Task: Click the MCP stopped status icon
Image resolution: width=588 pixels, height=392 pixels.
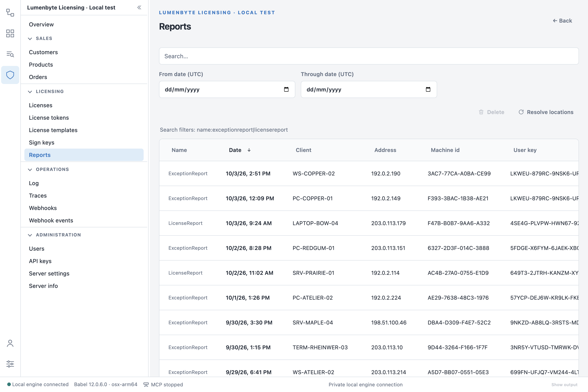Action: tap(146, 385)
